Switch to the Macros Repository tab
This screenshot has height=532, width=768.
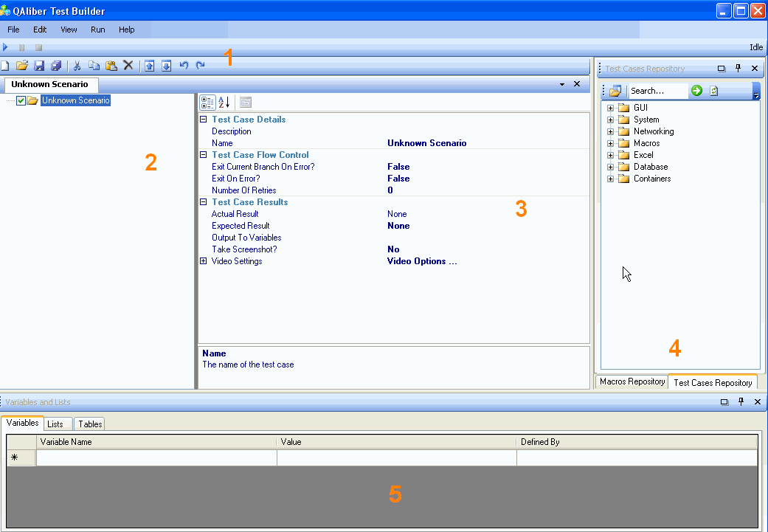click(x=632, y=382)
